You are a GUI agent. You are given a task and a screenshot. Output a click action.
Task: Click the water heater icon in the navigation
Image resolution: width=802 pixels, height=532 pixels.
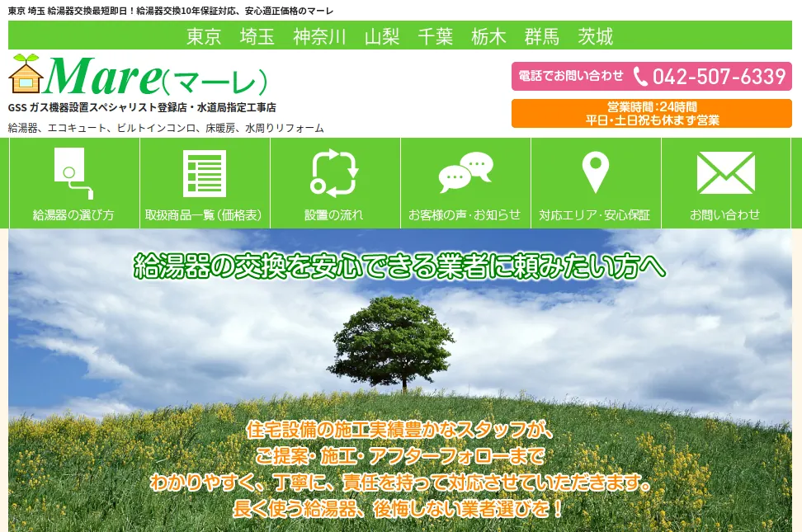point(73,173)
